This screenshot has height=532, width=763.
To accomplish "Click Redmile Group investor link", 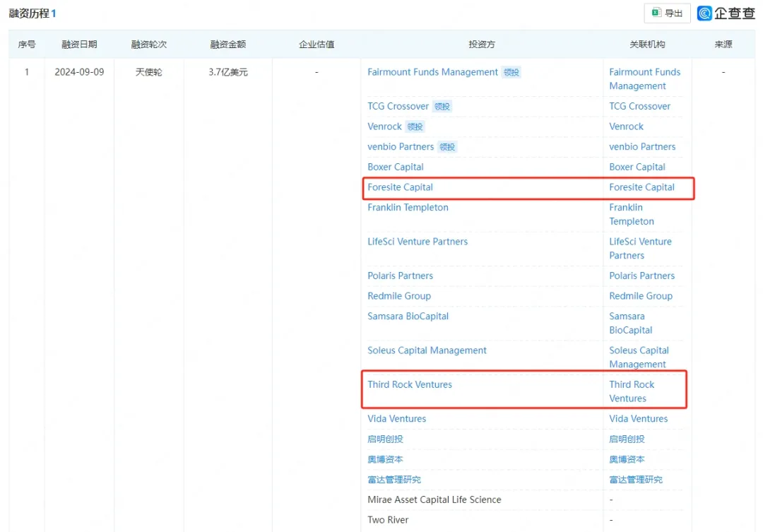I will tap(398, 296).
